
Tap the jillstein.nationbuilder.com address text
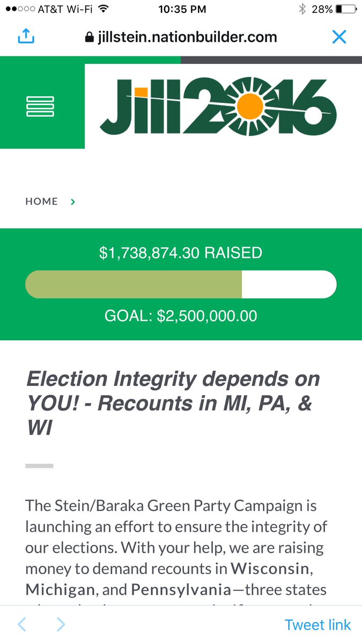187,37
